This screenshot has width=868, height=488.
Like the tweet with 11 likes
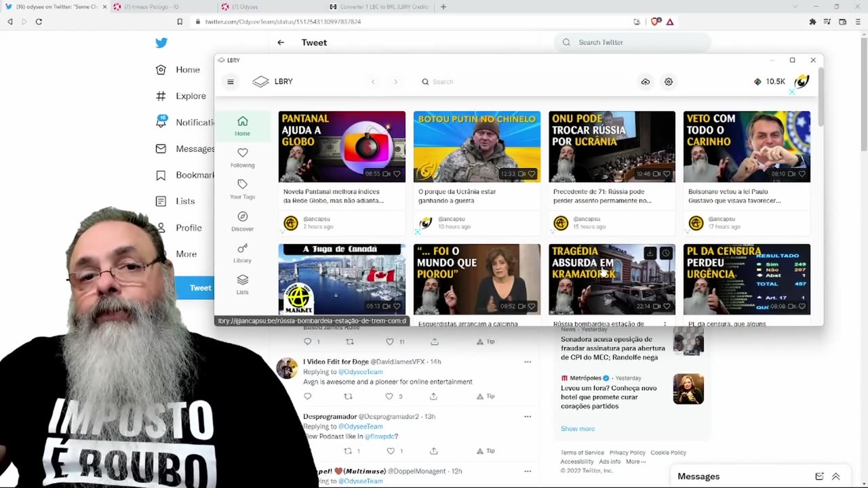pos(390,342)
